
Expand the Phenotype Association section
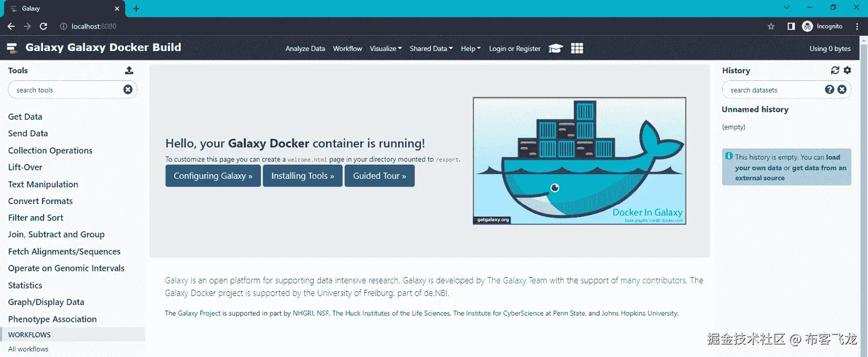pos(53,319)
